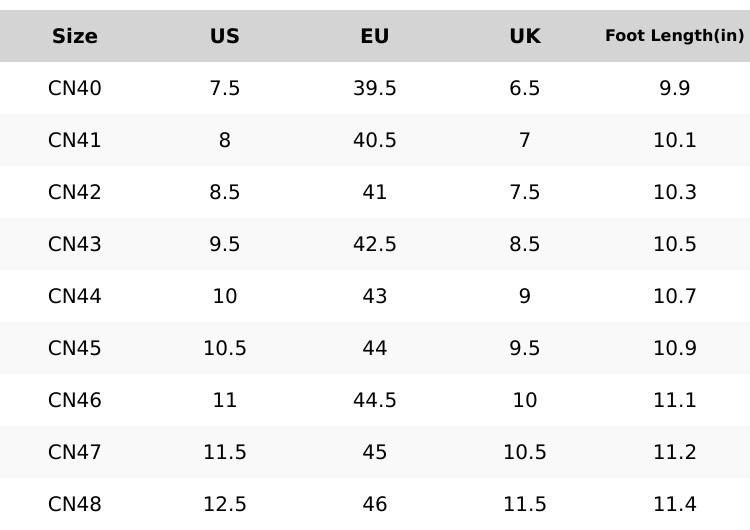Click the 44.5 EU value
This screenshot has height=530, width=750.
click(x=375, y=400)
